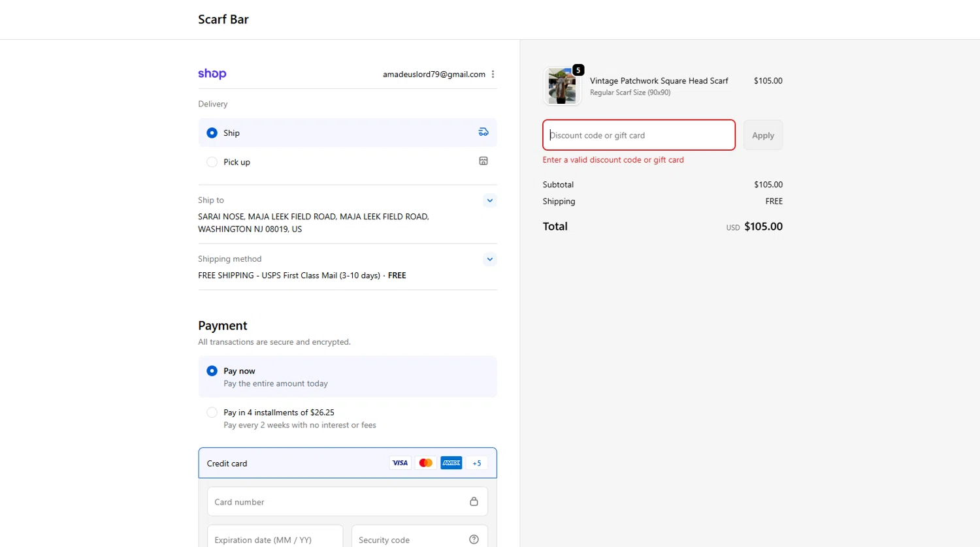Open the Scarf Bar store link

pyautogui.click(x=223, y=20)
